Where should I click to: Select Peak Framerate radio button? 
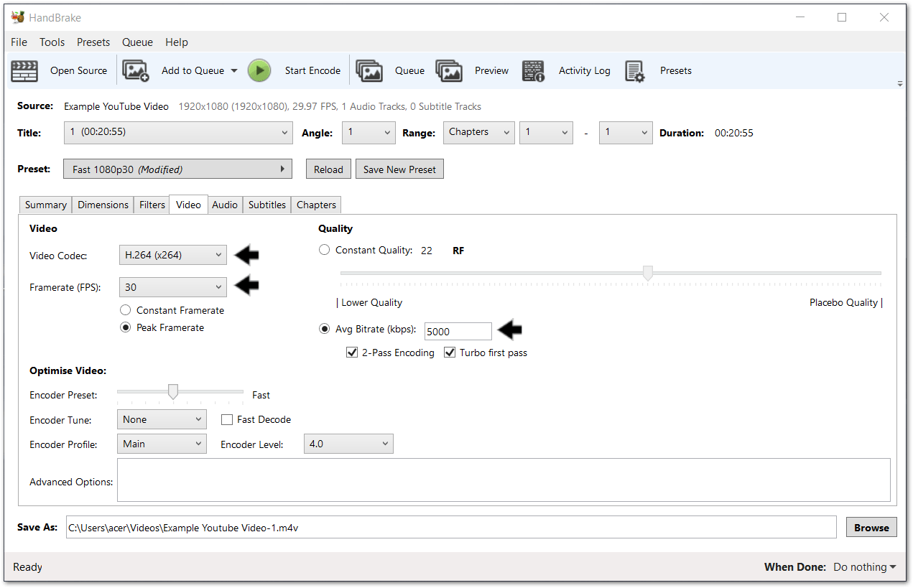tap(126, 327)
